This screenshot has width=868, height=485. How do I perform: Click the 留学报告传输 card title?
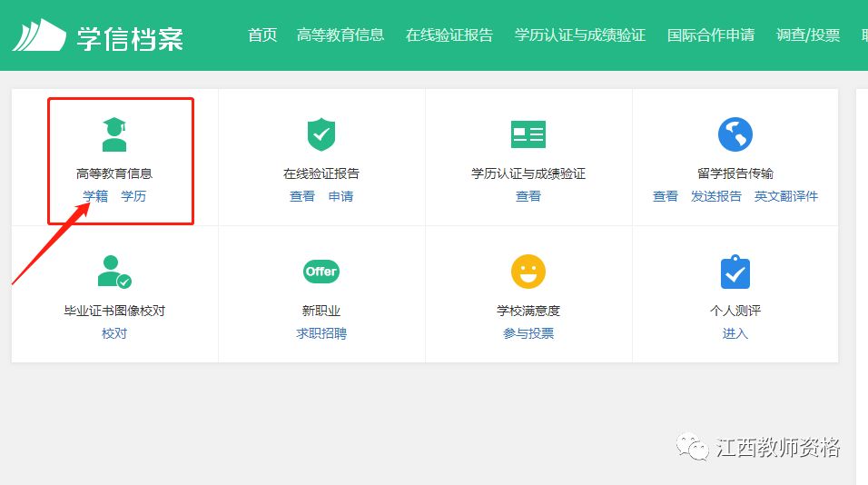(735, 173)
